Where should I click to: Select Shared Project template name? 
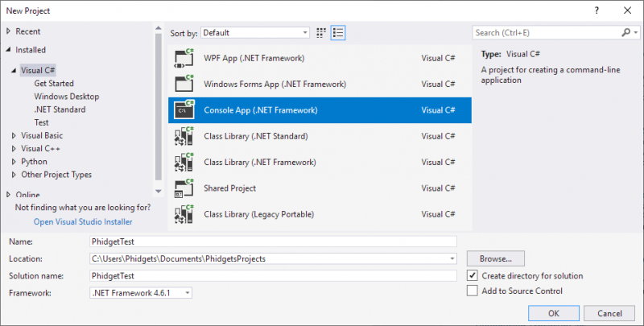230,188
